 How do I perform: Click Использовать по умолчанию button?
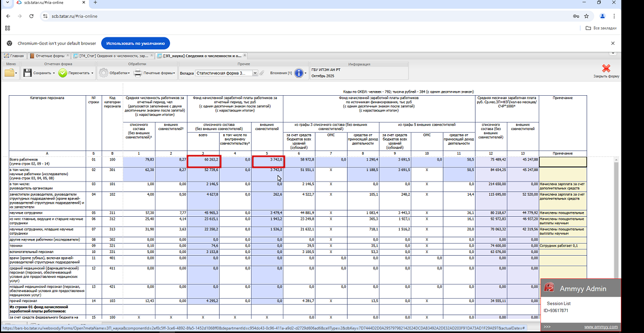click(x=135, y=43)
